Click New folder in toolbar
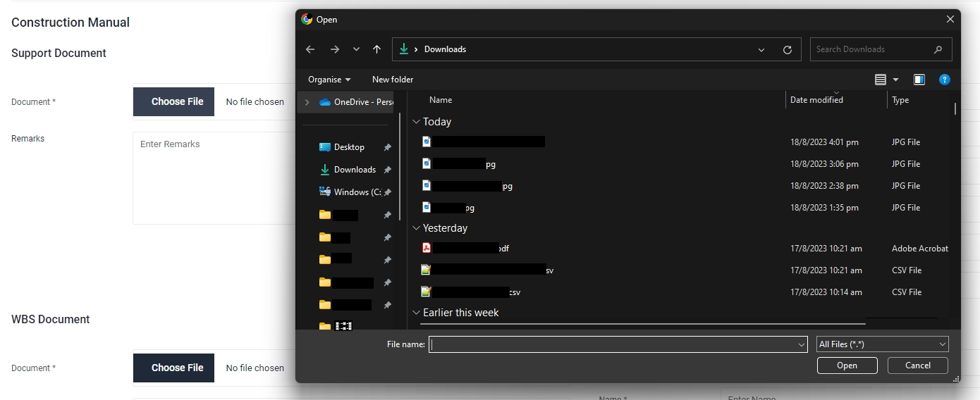 point(393,80)
